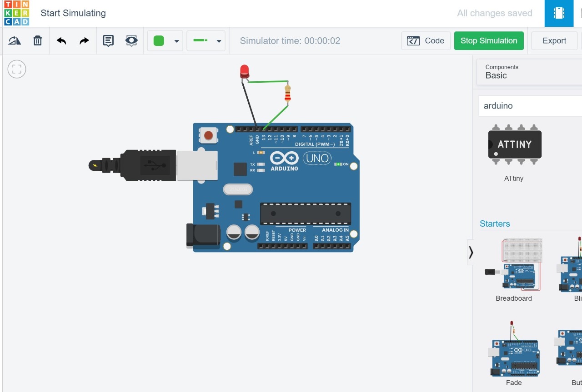Click the Export button

[554, 41]
